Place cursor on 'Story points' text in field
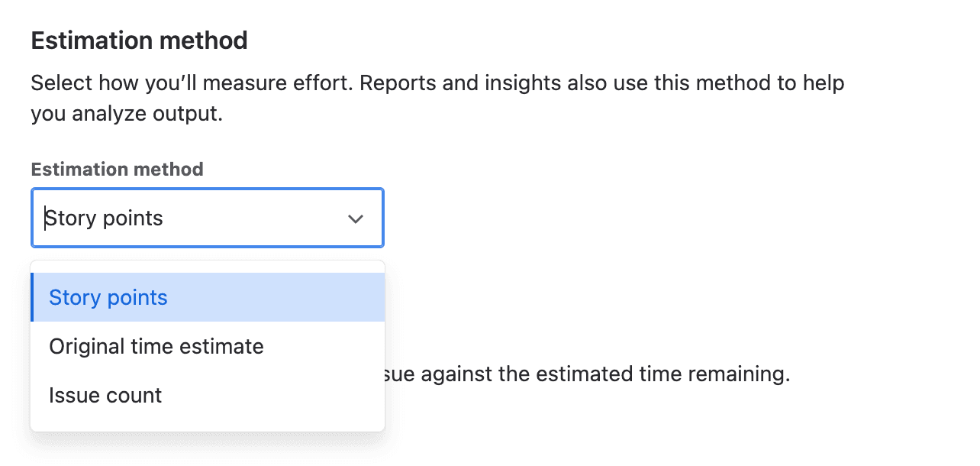980x466 pixels. tap(104, 218)
